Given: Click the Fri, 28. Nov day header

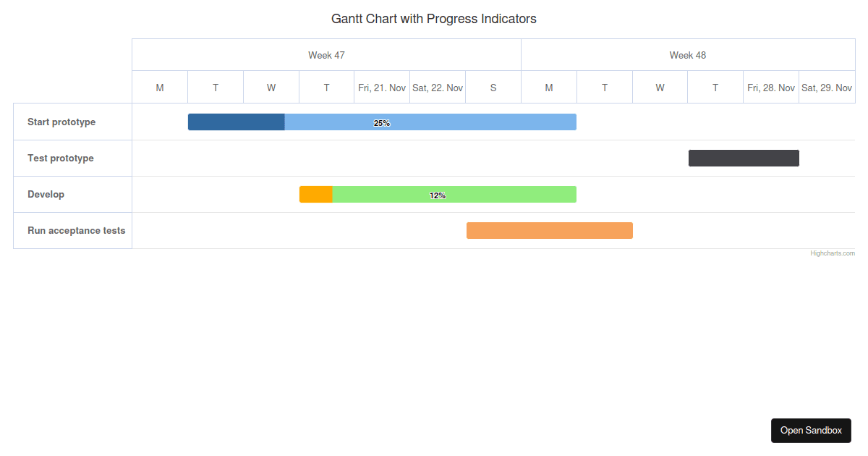Looking at the screenshot, I should 771,88.
